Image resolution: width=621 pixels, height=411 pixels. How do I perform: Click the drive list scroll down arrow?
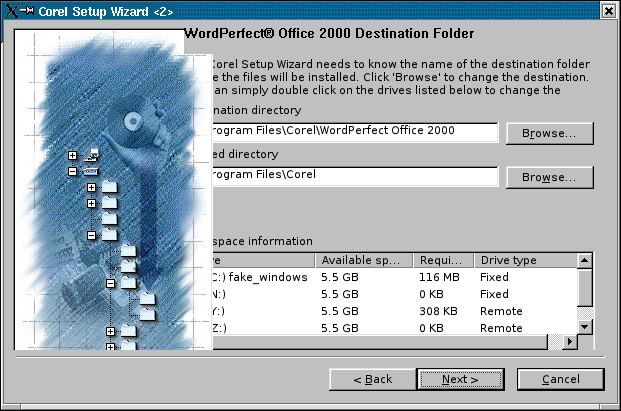(x=586, y=326)
